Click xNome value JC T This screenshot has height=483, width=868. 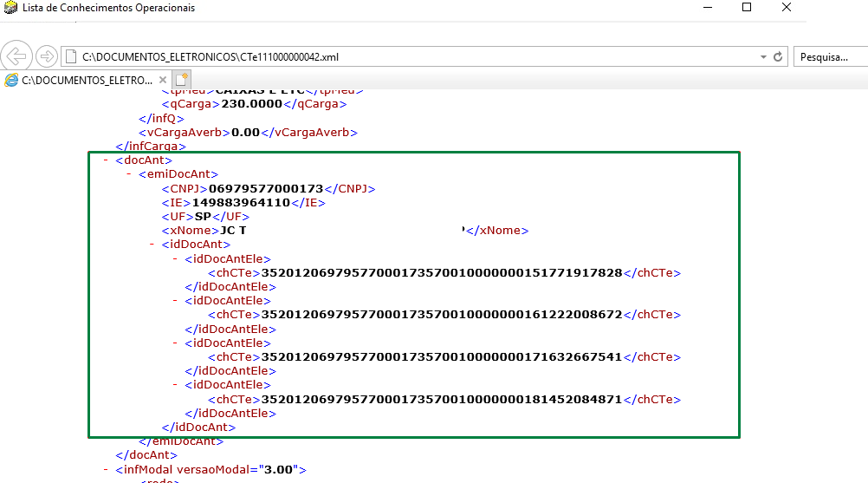tap(233, 231)
